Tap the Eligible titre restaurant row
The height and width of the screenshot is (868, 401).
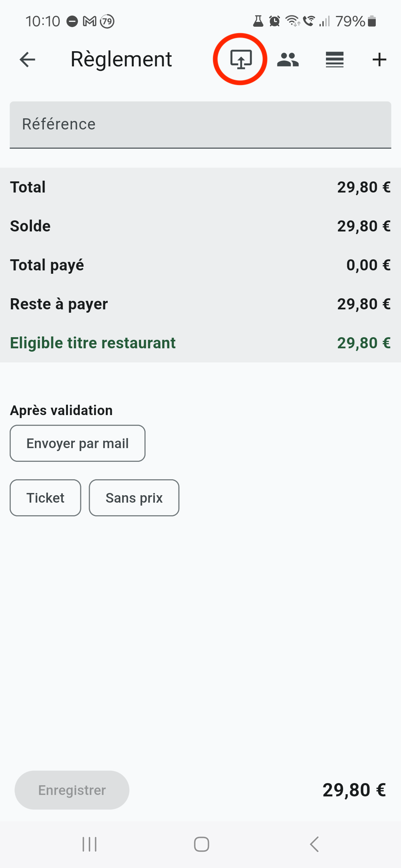(x=200, y=343)
